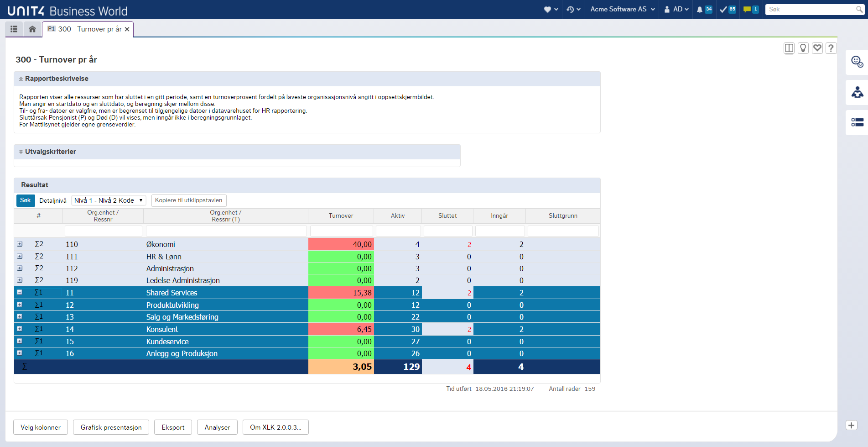Open the Detaljnivå Nivå 1 - Nivå 2 Kode dropdown

[x=109, y=200]
